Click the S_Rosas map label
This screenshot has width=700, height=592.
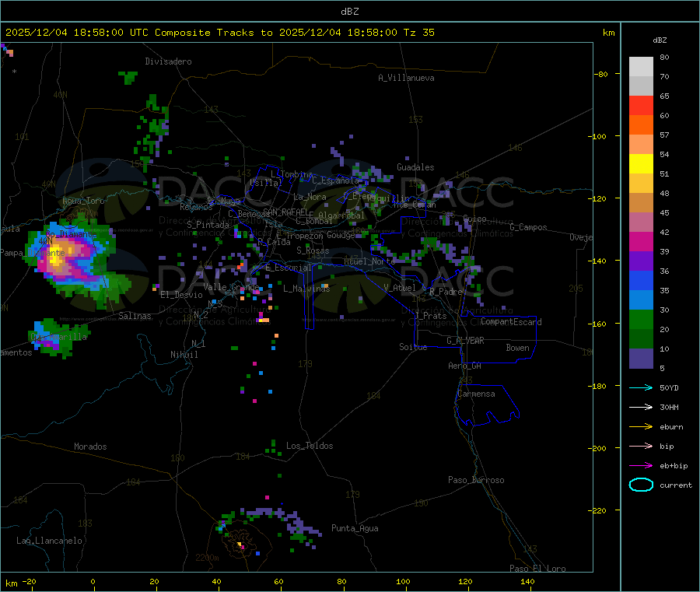pos(313,250)
